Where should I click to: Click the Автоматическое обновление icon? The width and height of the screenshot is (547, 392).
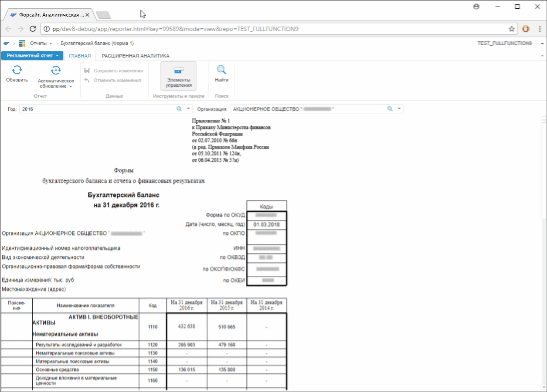(56, 70)
